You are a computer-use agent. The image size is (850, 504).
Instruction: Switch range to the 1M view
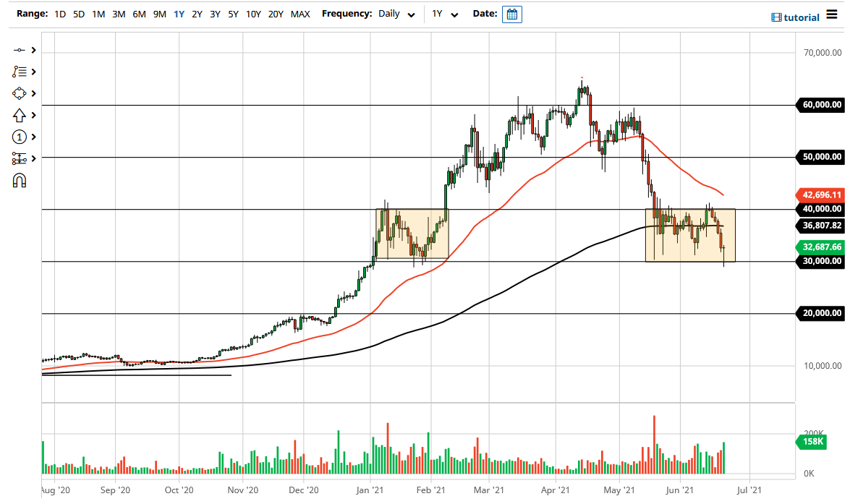pos(98,13)
